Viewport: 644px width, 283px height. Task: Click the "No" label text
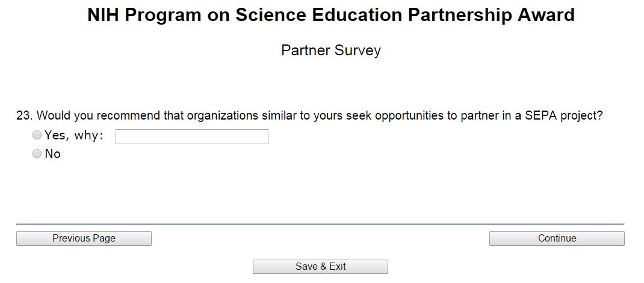[x=53, y=154]
